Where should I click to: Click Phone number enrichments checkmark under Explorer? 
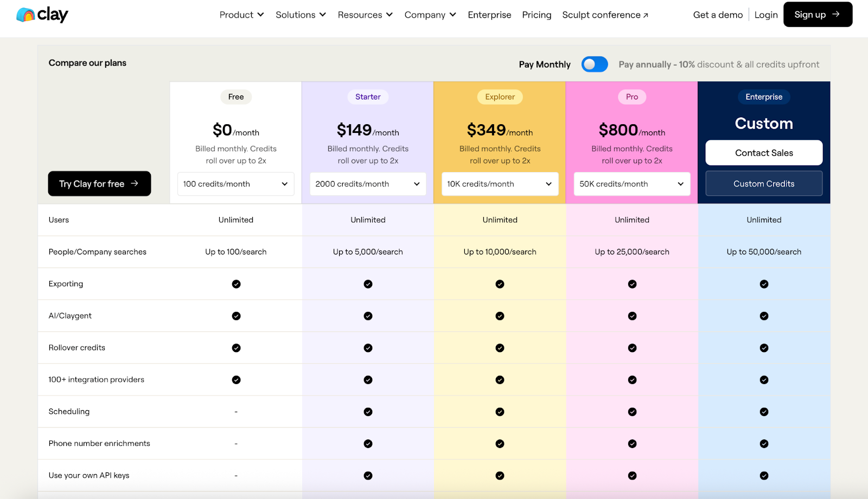point(500,444)
